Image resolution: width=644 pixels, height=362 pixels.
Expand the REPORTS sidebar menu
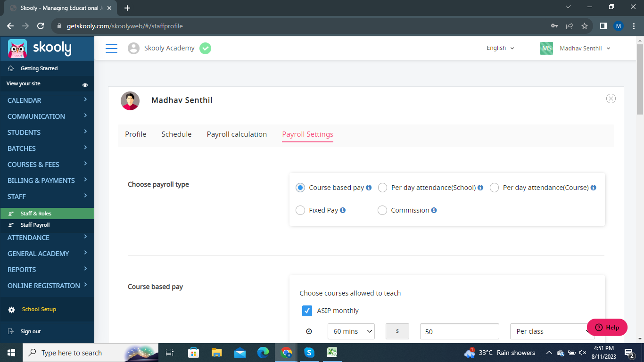(47, 270)
